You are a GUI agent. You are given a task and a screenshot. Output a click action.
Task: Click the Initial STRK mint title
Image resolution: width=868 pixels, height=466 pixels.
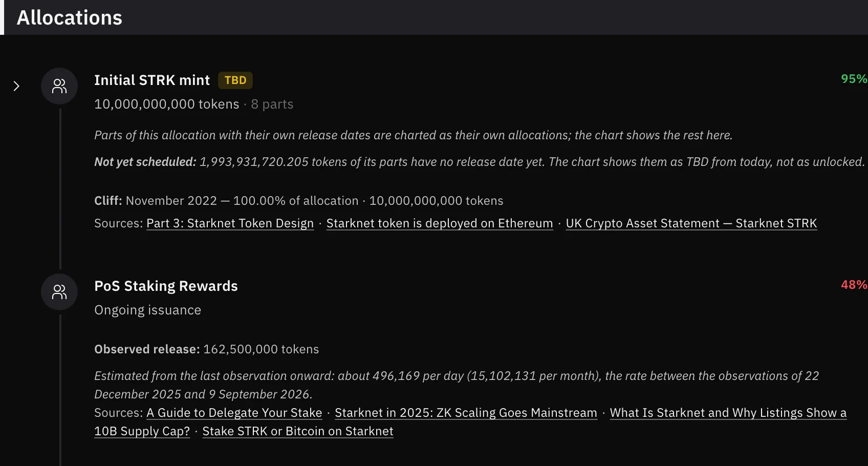click(x=152, y=80)
